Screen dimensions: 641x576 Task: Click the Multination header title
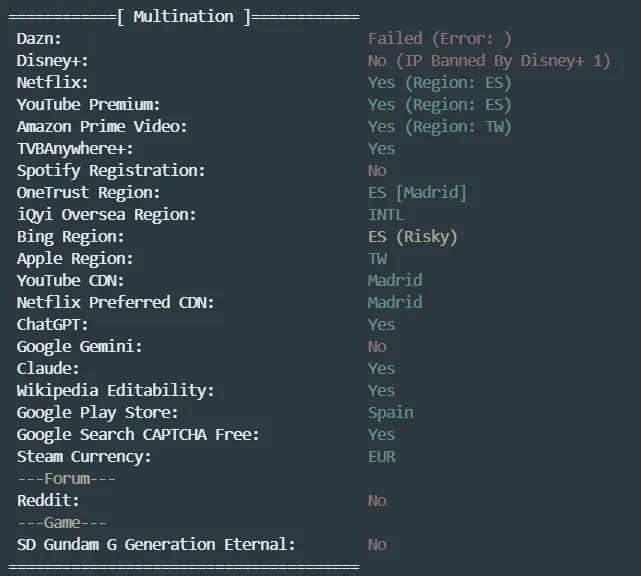pos(183,17)
